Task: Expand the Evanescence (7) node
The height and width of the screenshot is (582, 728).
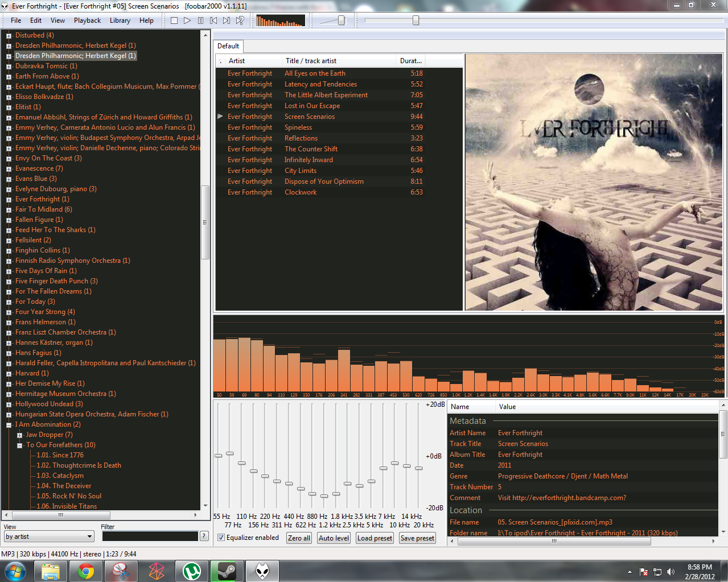Action: [x=9, y=169]
